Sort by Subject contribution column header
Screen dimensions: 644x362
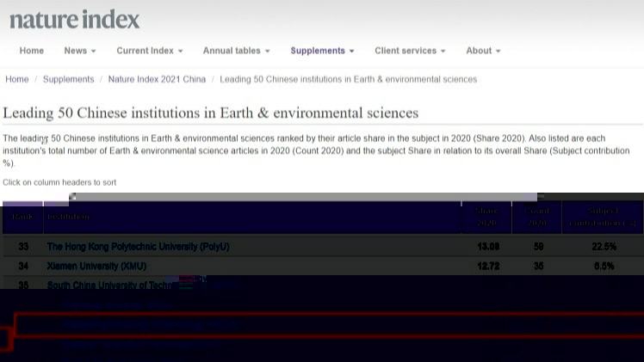603,217
